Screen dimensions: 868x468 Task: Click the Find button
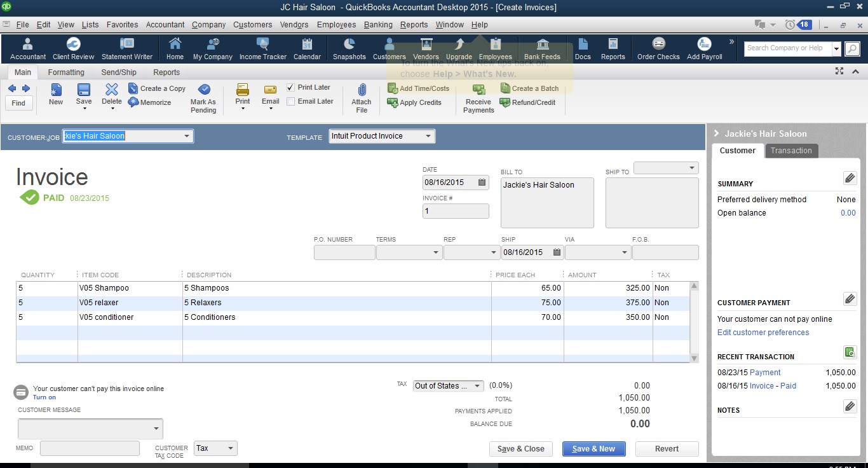click(18, 103)
